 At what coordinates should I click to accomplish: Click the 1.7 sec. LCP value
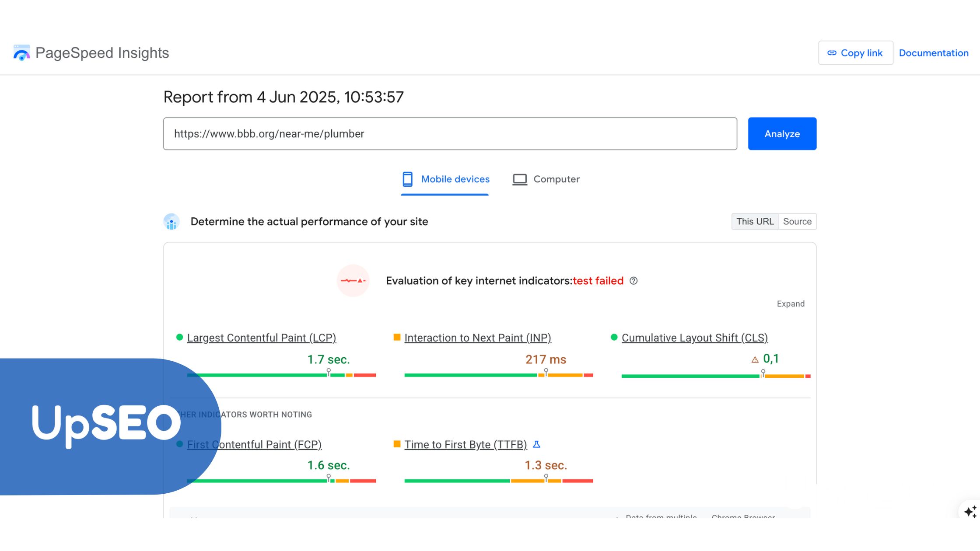pos(329,359)
